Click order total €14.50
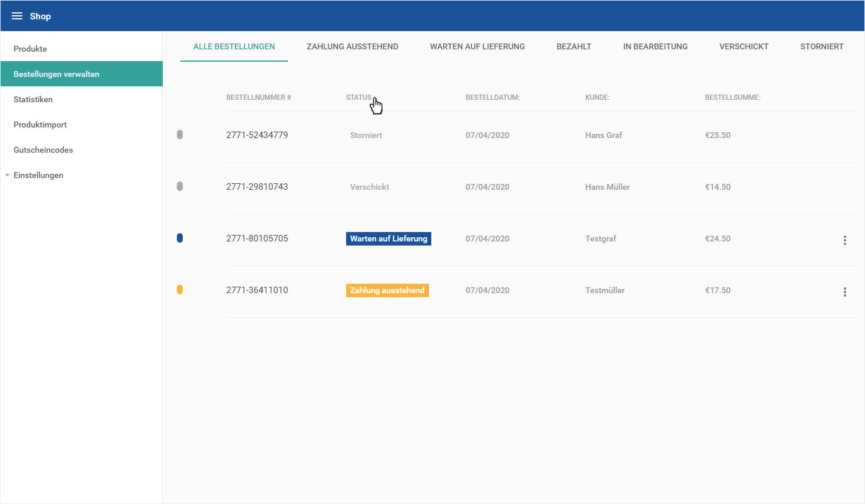 [718, 187]
